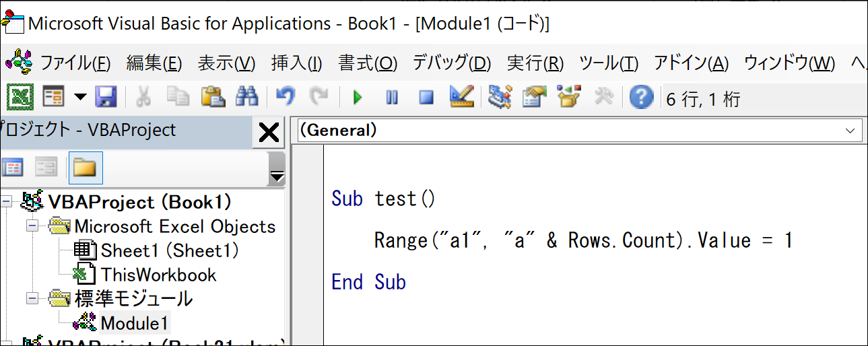Open the デバッグ(D) menu

(x=452, y=63)
